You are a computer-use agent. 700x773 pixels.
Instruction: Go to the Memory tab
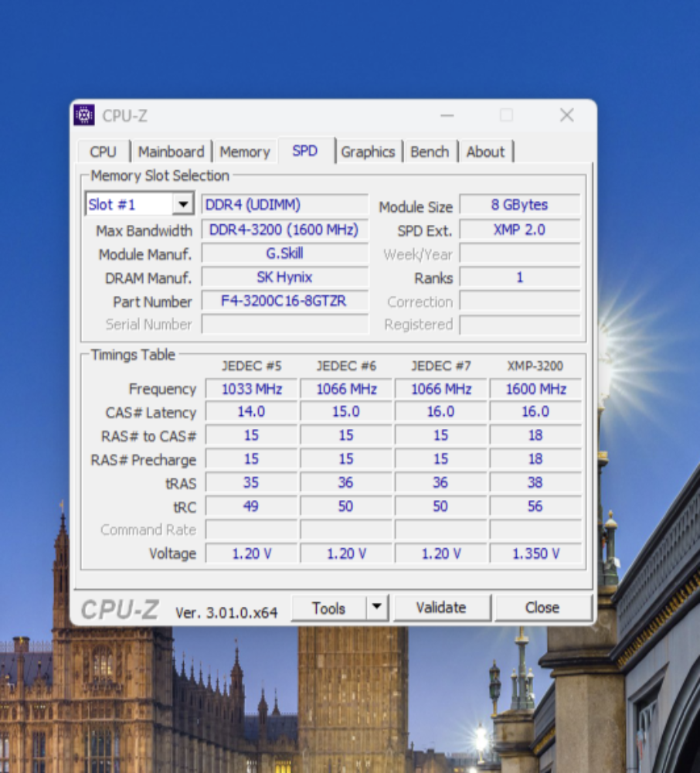tap(245, 152)
